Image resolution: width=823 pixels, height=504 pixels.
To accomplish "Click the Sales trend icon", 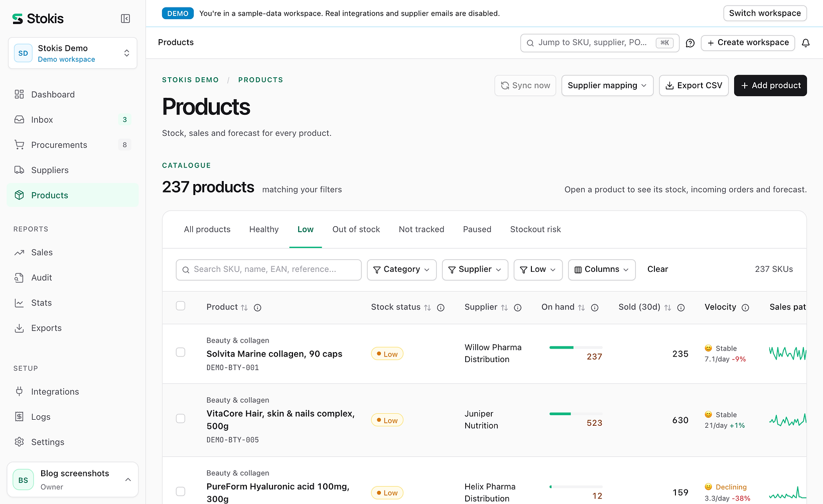I will coord(19,252).
